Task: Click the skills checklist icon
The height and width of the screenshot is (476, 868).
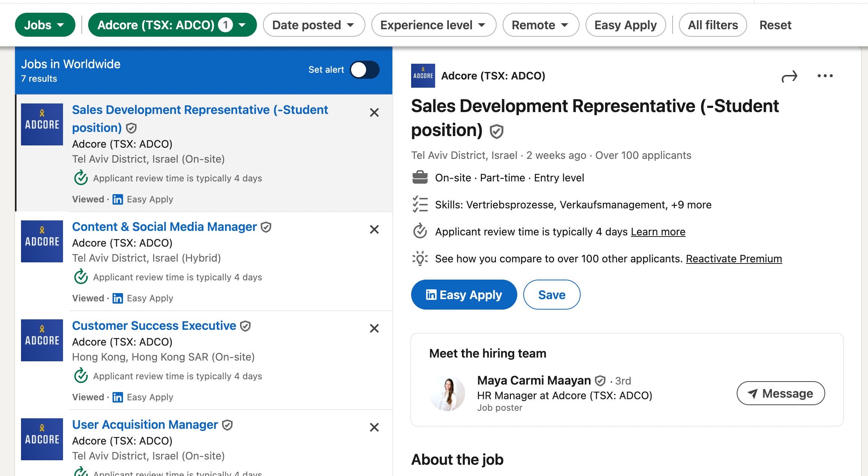Action: click(420, 205)
